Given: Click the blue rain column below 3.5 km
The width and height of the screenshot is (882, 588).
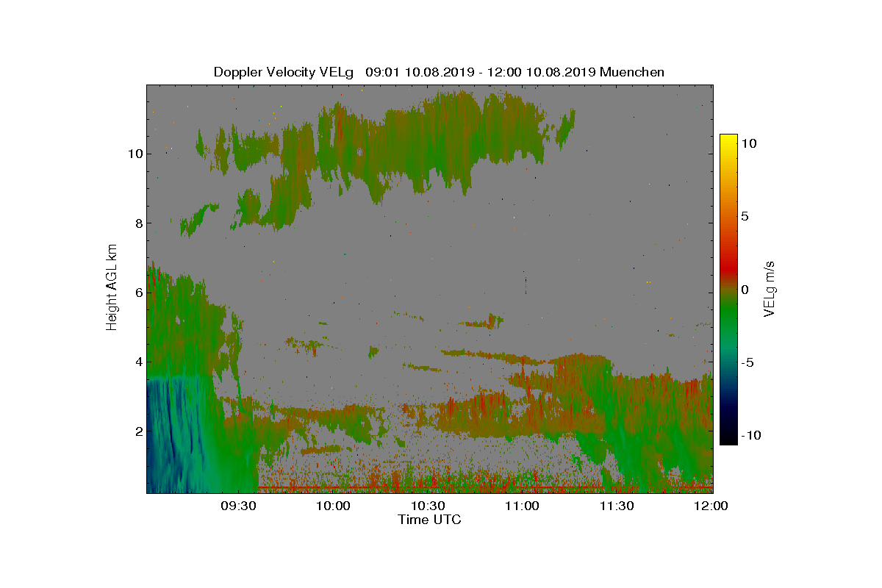Looking at the screenshot, I should click(176, 435).
